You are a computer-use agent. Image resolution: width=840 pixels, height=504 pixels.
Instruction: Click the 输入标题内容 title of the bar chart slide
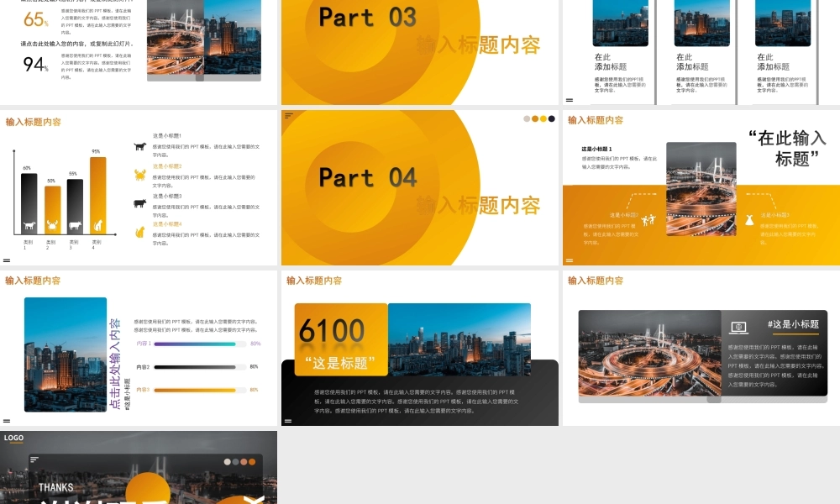34,122
